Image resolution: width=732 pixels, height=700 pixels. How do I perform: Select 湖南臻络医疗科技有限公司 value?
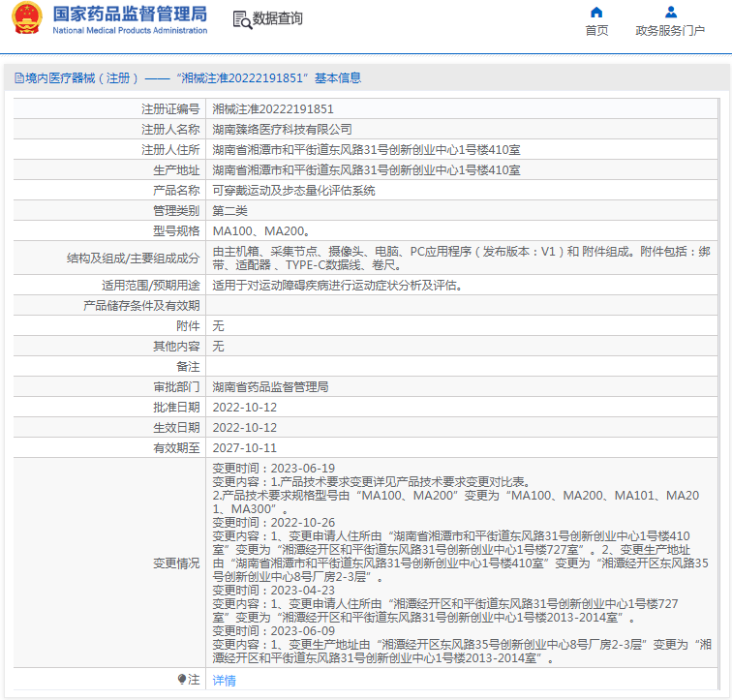pos(282,130)
